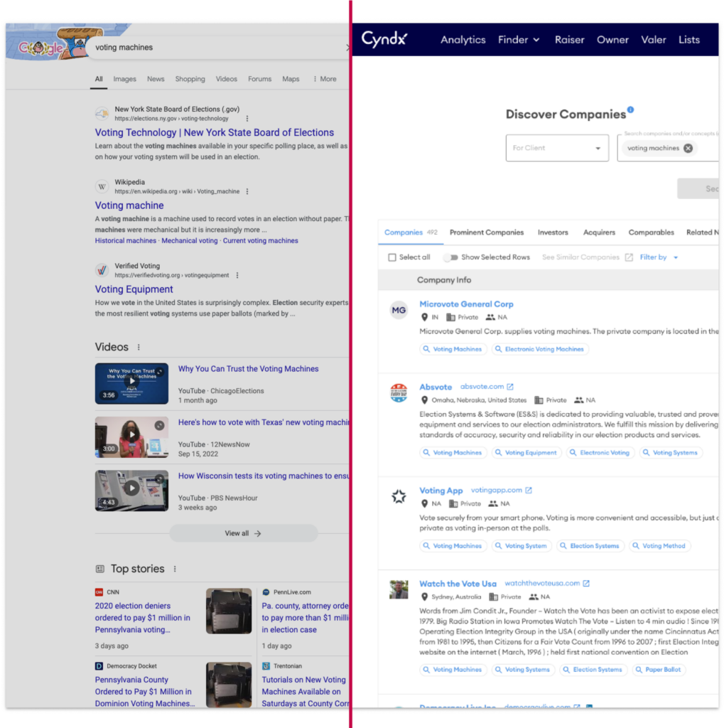Image resolution: width=724 pixels, height=728 pixels.
Task: Open the Voting Equipment result
Action: click(134, 289)
